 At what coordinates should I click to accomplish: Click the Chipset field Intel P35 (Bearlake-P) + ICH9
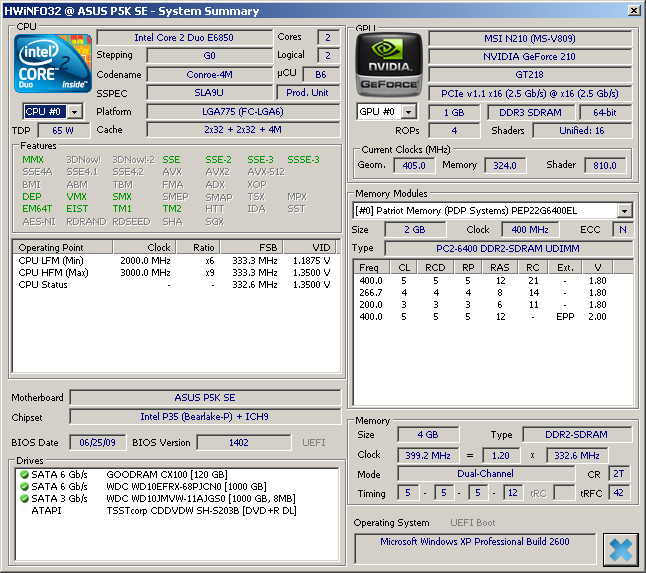pos(205,417)
